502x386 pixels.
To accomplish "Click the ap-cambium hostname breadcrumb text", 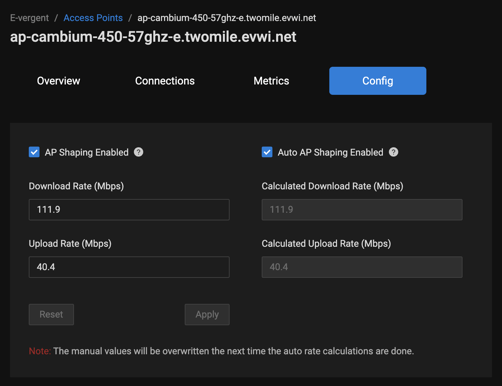I will [227, 18].
